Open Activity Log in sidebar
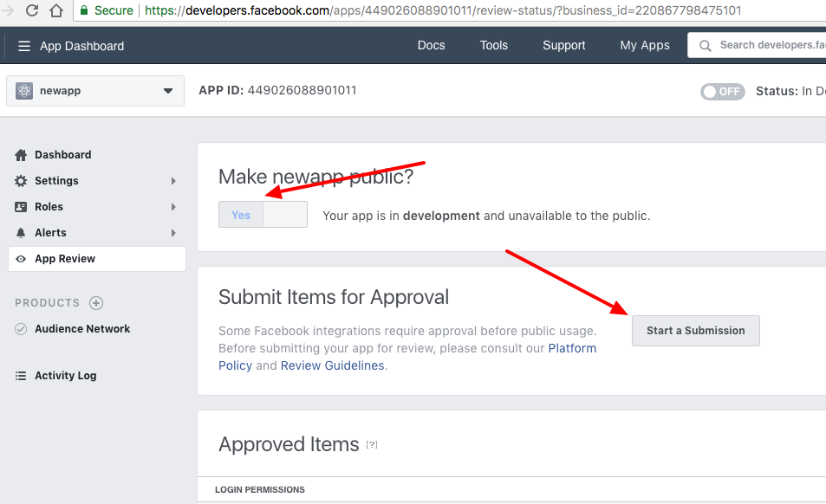The height and width of the screenshot is (504, 826). coord(65,376)
